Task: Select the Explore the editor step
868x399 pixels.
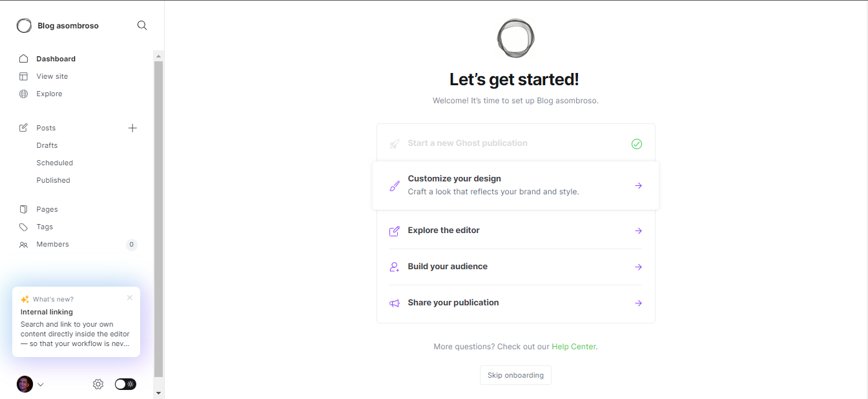Action: (516, 230)
